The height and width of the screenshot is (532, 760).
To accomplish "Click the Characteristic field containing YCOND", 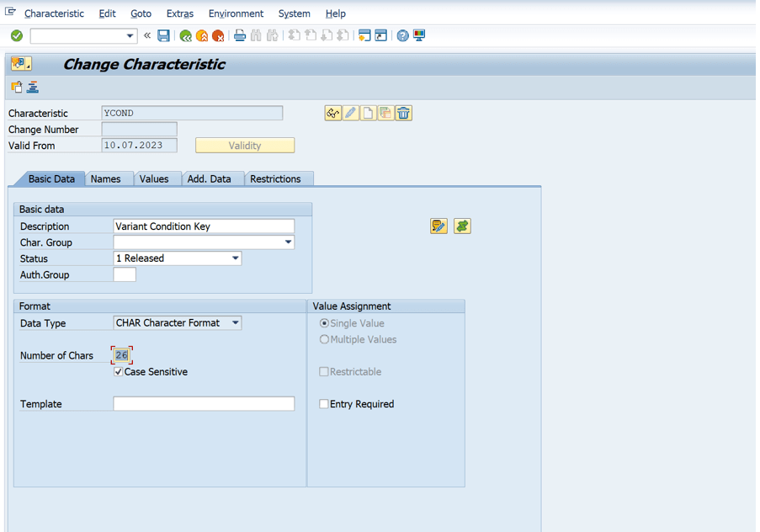I will click(192, 113).
